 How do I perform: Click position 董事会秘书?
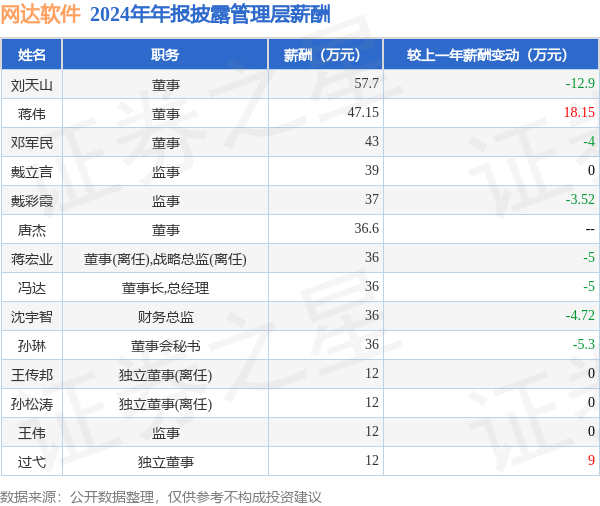(x=165, y=346)
